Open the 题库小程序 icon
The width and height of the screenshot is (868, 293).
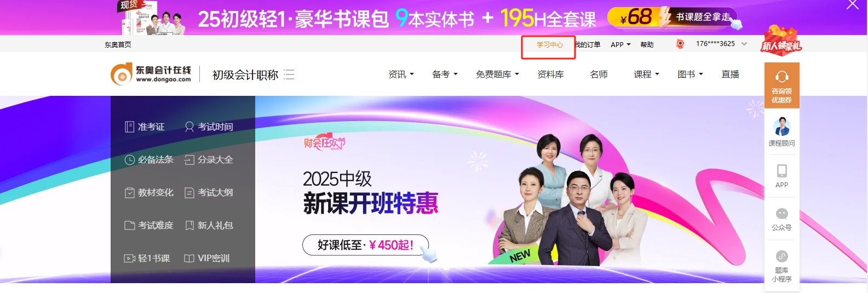782,256
